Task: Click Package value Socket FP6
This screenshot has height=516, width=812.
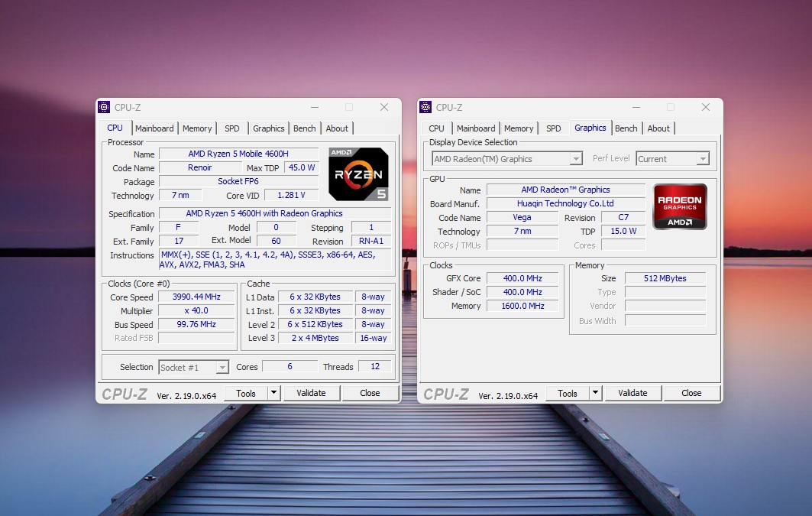Action: pos(239,181)
